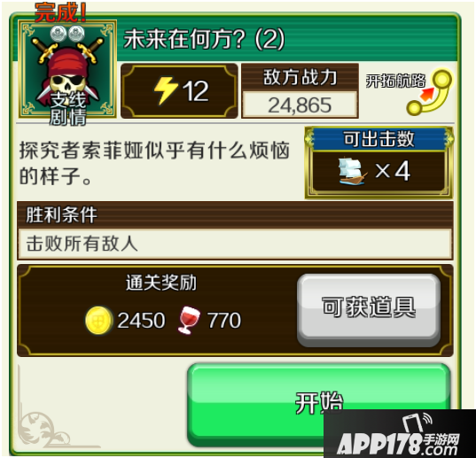The image size is (476, 458).
Task: Click the 支线剧情 side story label
Action: (x=68, y=109)
